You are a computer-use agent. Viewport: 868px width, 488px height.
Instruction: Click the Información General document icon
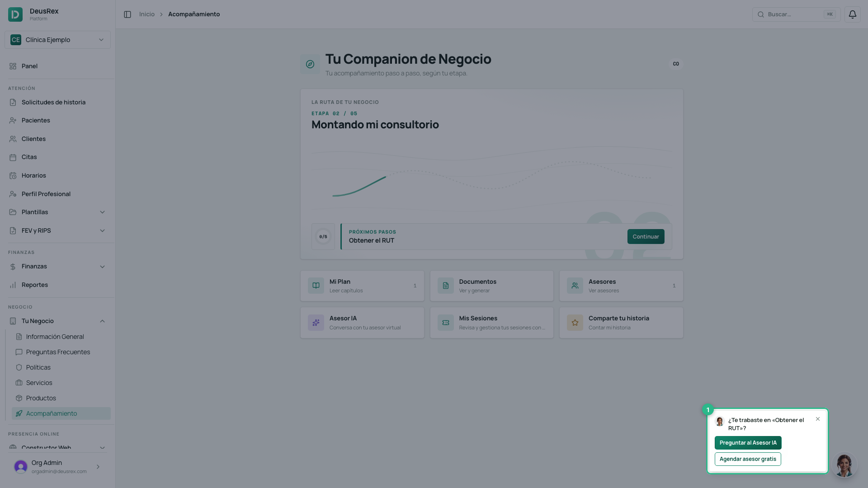click(19, 337)
